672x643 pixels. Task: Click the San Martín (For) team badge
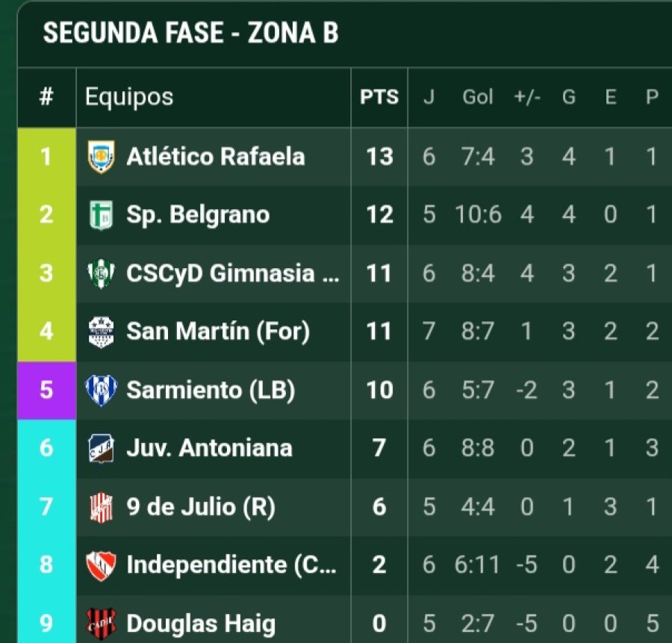101,332
